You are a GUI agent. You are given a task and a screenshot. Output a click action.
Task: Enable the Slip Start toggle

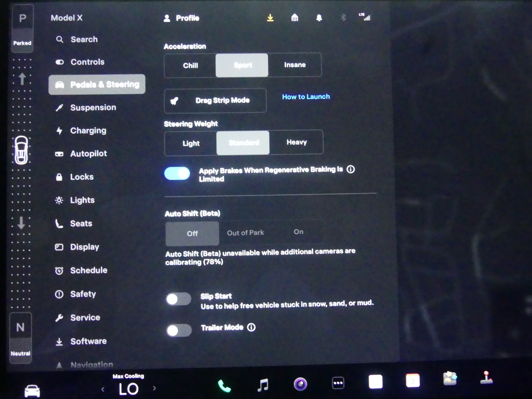(x=178, y=299)
